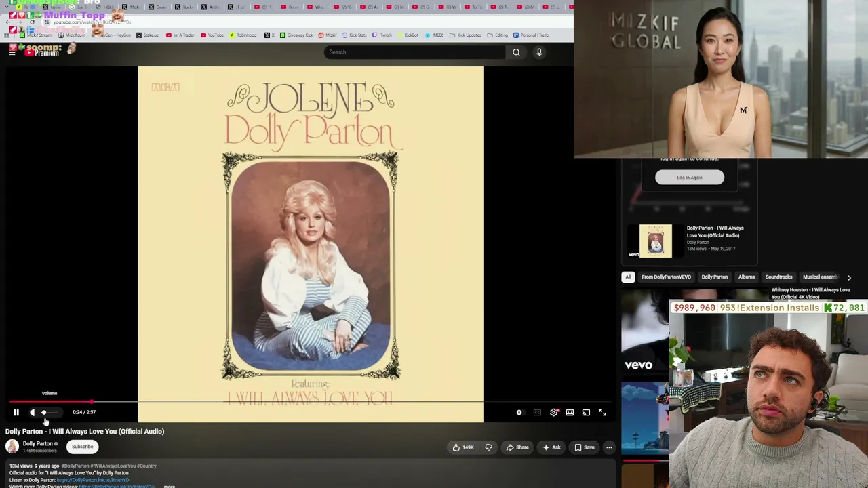Select the 'Musical ensembles' filter chip

click(820, 277)
